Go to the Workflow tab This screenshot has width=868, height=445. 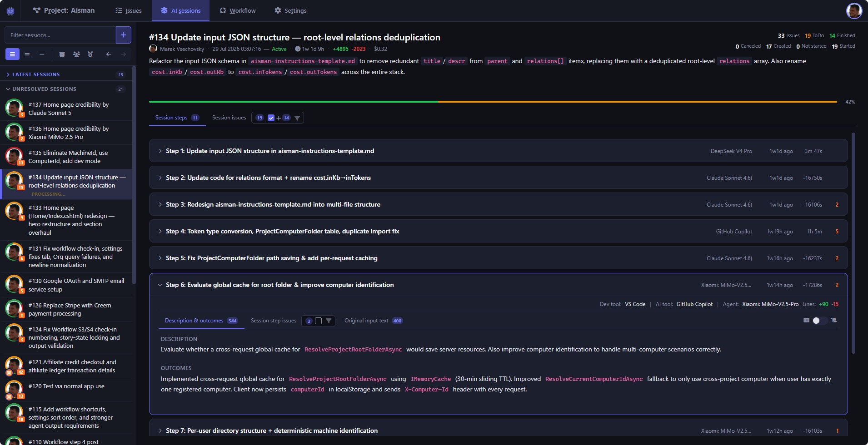(238, 10)
